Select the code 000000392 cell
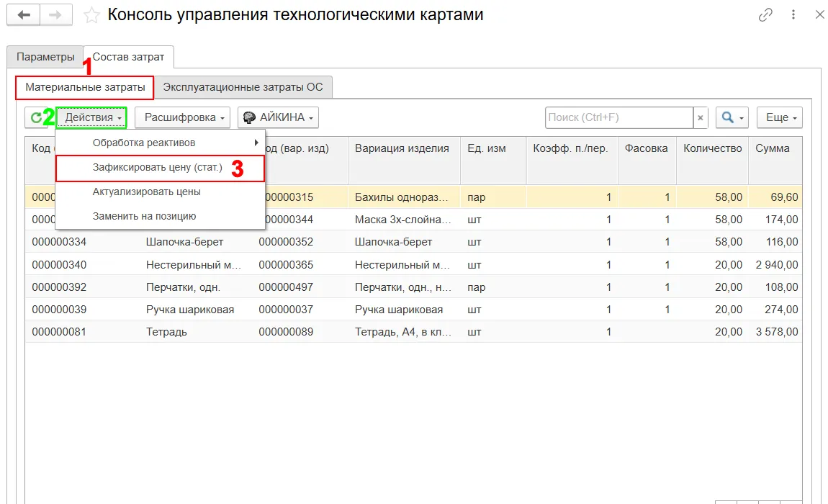 click(x=82, y=287)
